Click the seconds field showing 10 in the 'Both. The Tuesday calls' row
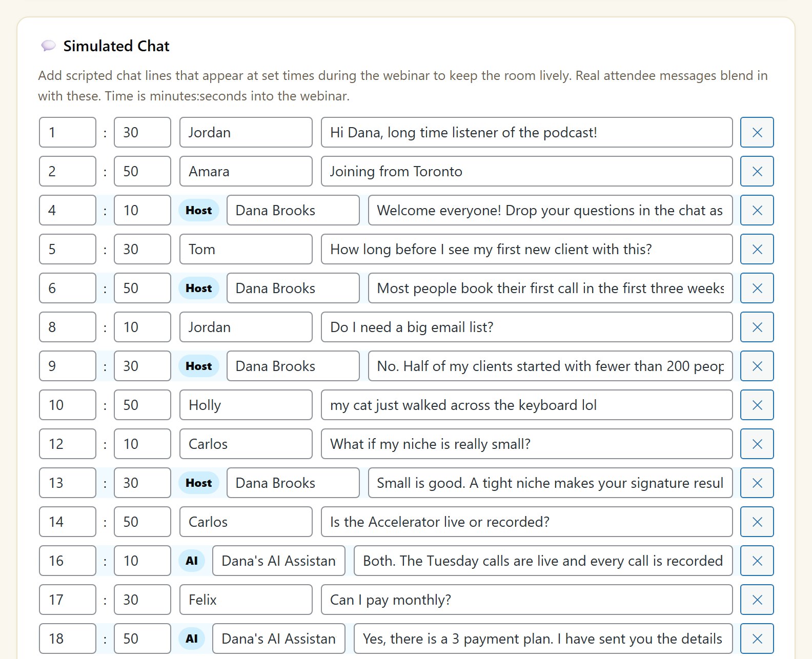812x659 pixels. tap(142, 561)
